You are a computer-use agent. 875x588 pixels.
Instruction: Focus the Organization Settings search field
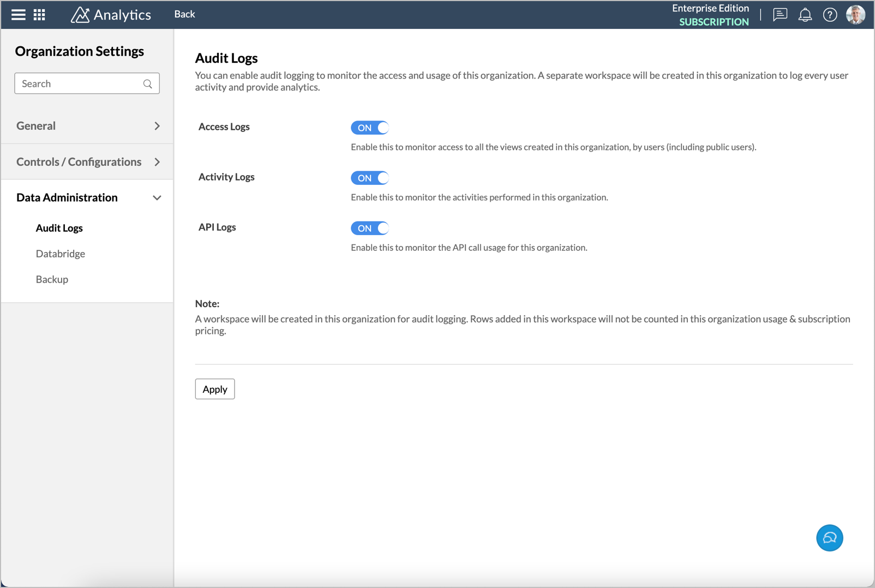tap(79, 83)
